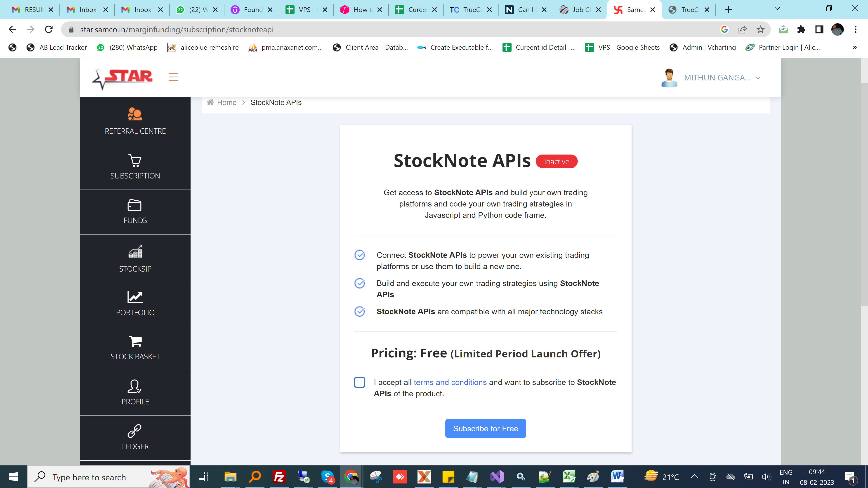Open Word from the taskbar

pos(617,477)
